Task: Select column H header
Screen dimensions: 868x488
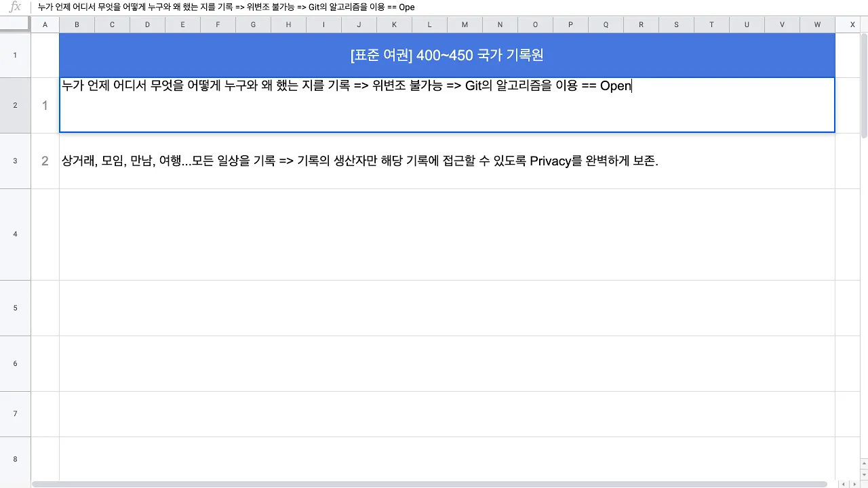Action: (x=288, y=24)
